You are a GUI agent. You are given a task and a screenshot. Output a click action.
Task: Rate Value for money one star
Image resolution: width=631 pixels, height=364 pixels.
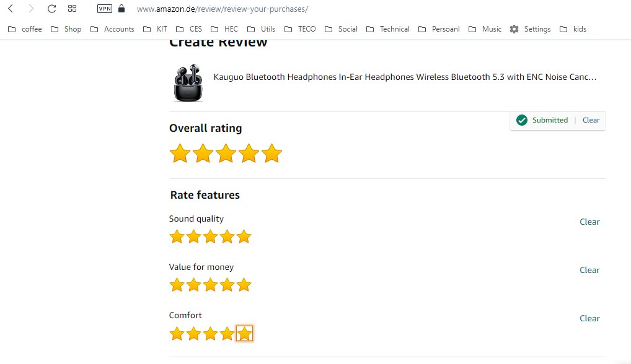point(177,285)
